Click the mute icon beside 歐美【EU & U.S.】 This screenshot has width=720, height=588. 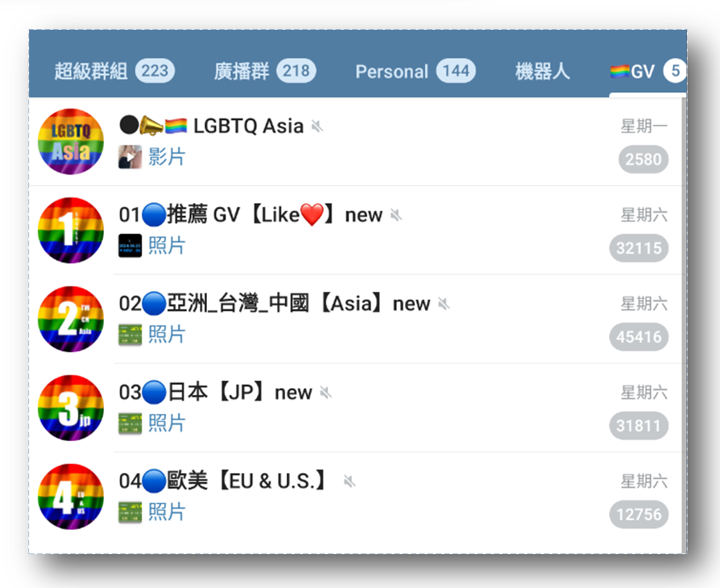(350, 481)
